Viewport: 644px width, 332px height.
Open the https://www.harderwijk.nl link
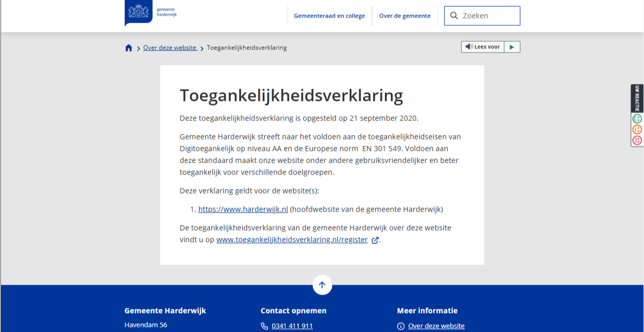click(x=243, y=209)
